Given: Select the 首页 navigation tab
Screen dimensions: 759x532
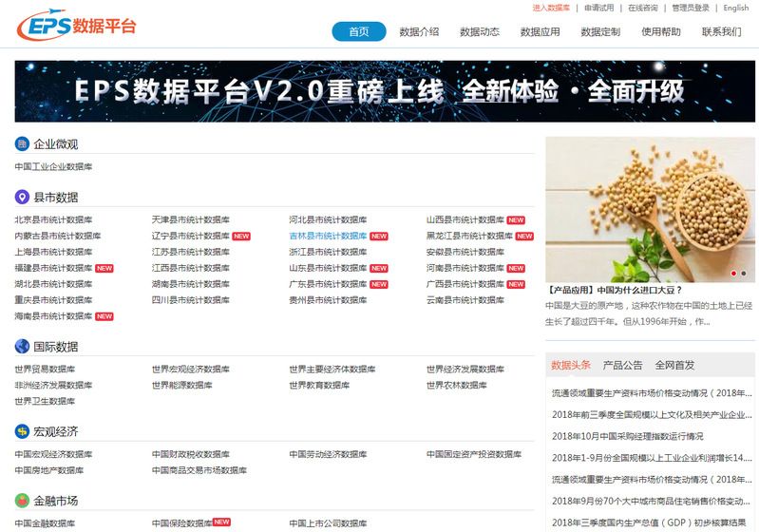Looking at the screenshot, I should (358, 31).
